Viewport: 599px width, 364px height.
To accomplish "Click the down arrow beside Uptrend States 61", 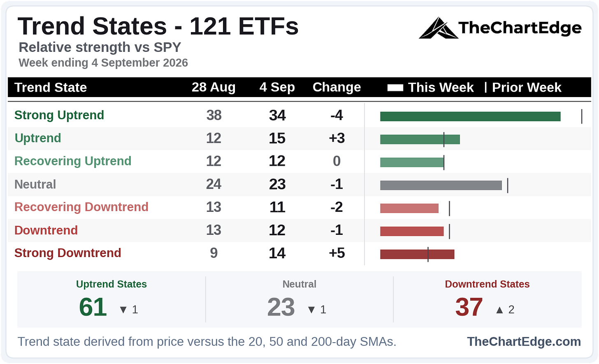I will [x=123, y=310].
